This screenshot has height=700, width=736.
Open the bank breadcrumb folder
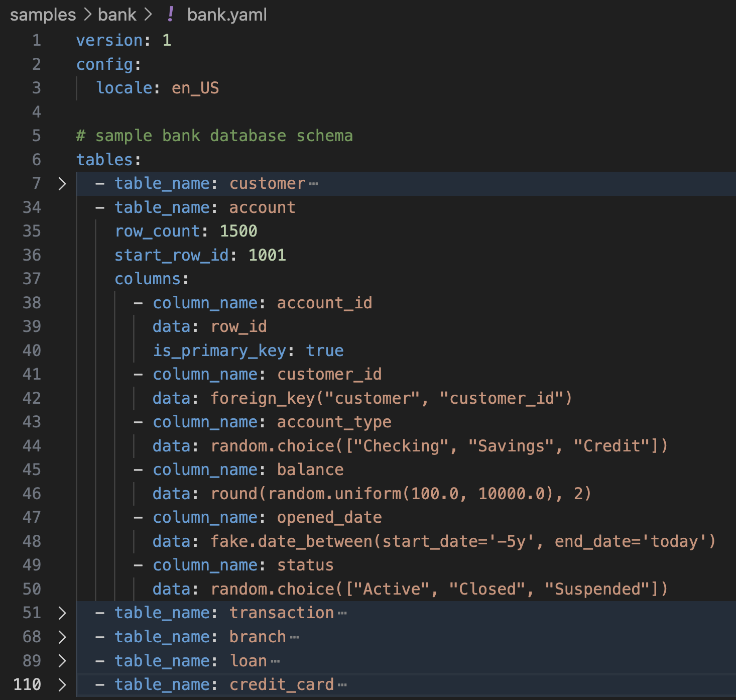coord(117,15)
